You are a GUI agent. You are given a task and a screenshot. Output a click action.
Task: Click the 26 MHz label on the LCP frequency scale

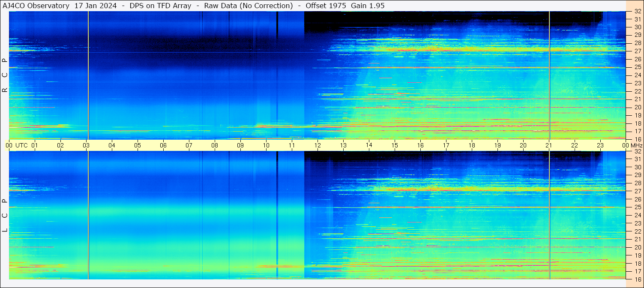638,199
